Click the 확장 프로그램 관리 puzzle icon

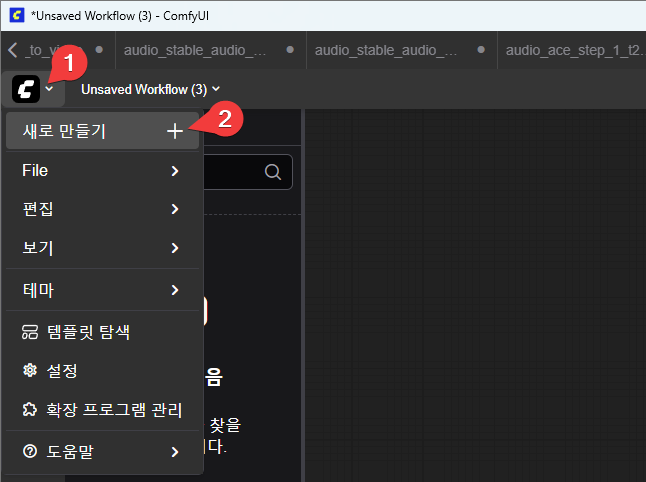pos(29,409)
